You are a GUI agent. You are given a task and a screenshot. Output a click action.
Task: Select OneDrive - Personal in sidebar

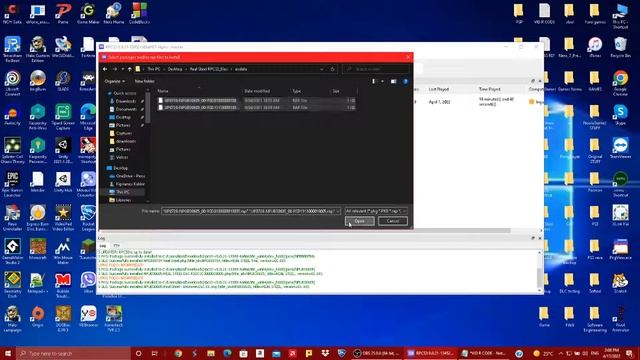(x=127, y=176)
